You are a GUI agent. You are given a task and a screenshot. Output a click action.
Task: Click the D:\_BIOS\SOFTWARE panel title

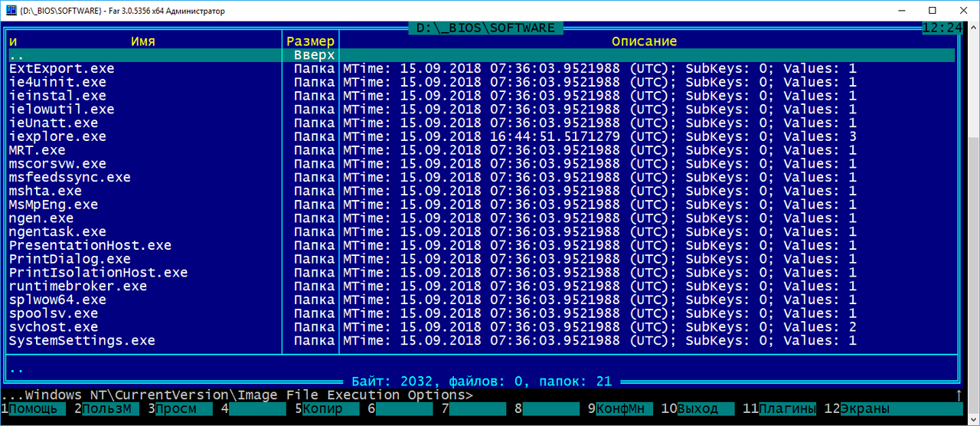[x=485, y=28]
